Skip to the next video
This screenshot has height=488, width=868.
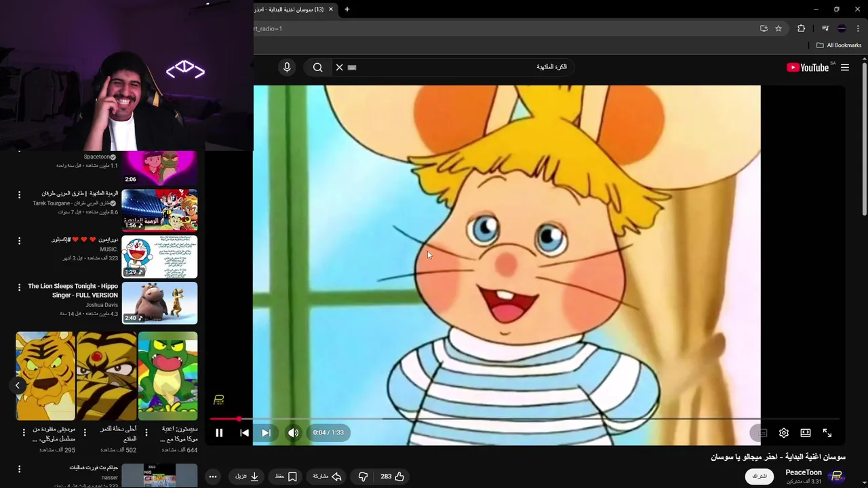click(x=266, y=432)
